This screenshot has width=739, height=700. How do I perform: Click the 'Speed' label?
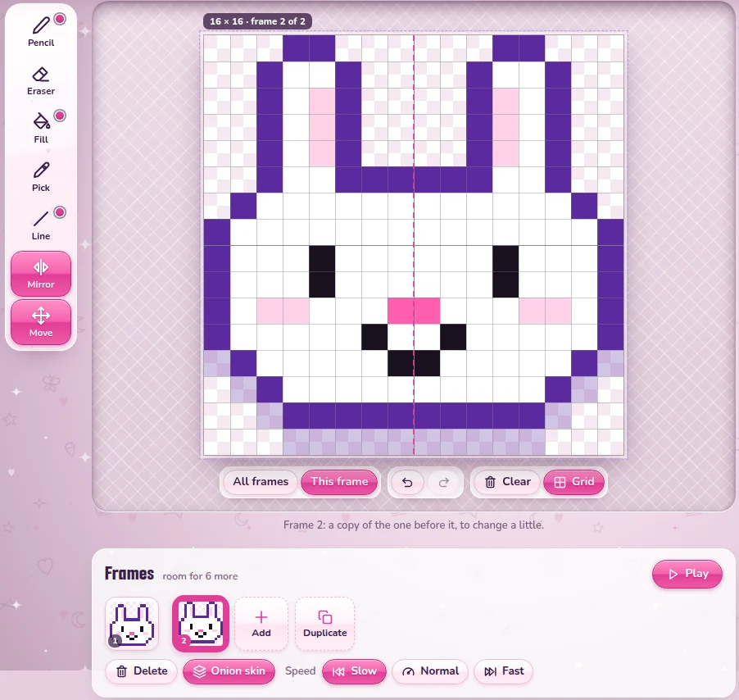300,671
